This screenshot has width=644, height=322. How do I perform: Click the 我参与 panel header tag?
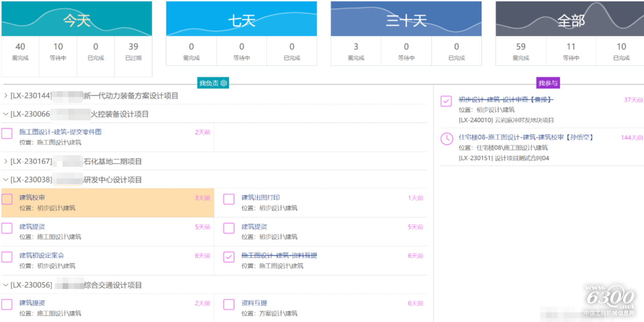(x=548, y=83)
